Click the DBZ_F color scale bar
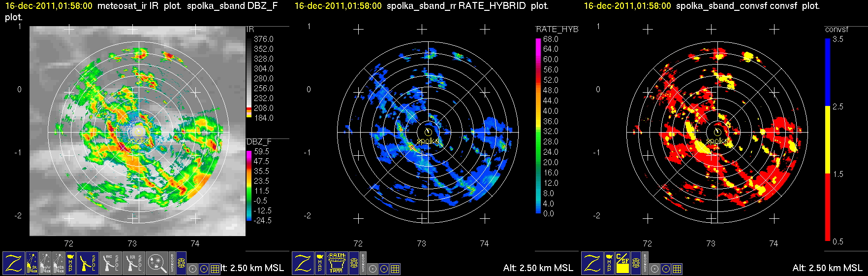Image resolution: width=868 pixels, height=276 pixels. point(249,185)
